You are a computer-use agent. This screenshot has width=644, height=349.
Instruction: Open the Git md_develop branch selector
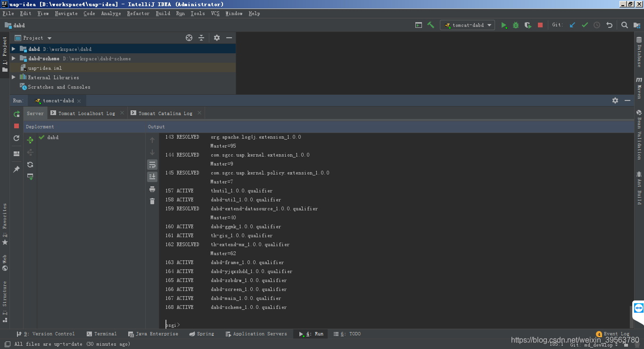click(594, 345)
